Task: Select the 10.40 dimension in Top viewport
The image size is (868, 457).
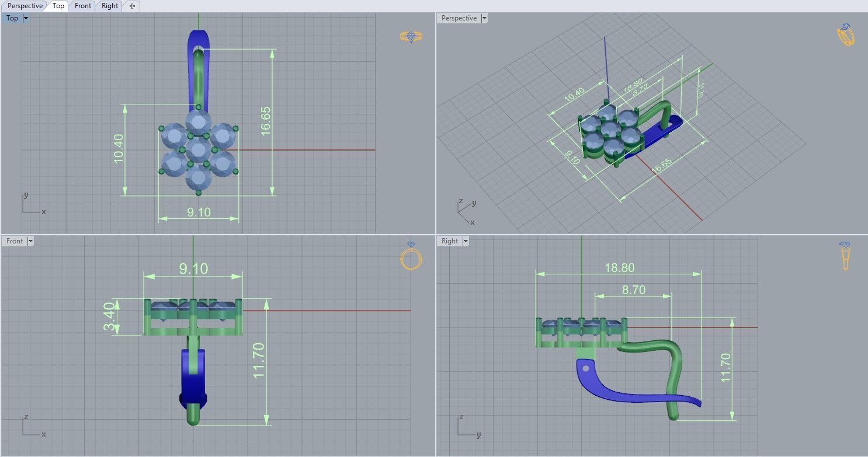Action: pyautogui.click(x=119, y=148)
